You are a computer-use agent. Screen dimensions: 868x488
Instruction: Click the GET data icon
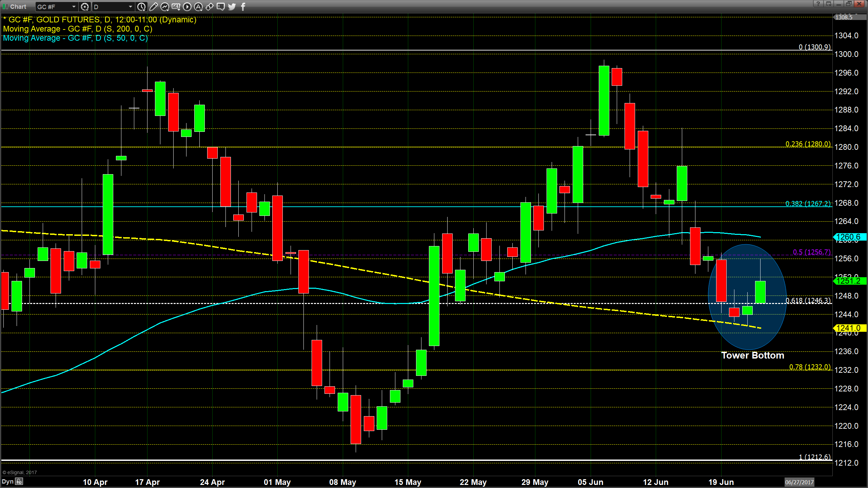click(x=176, y=6)
